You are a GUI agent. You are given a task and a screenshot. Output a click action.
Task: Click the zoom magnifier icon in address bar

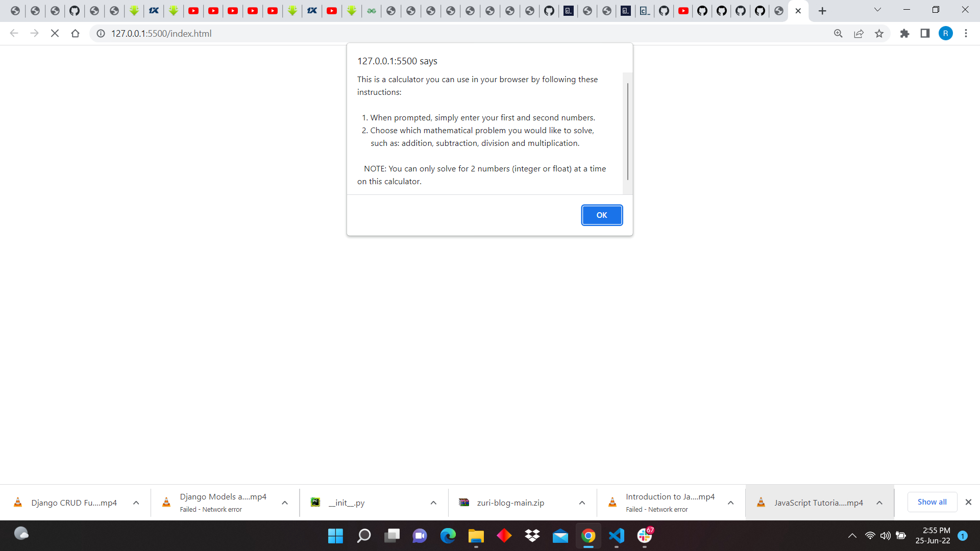[838, 33]
